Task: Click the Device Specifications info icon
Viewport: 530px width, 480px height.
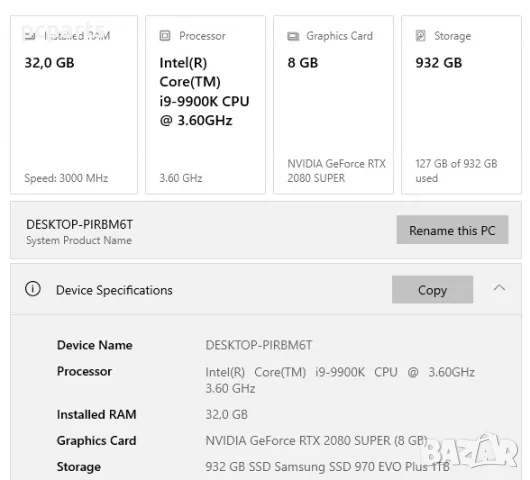Action: click(x=33, y=289)
